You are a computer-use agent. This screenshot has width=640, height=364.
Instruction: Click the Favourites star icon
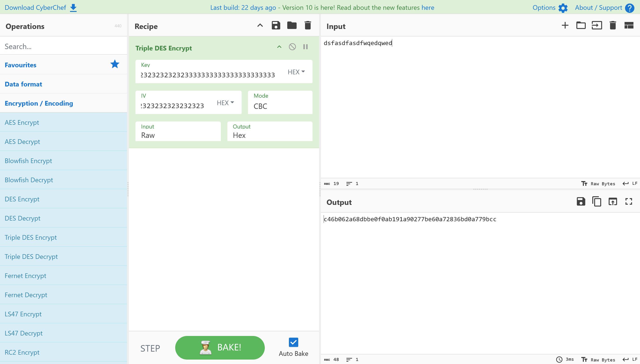[x=115, y=64]
